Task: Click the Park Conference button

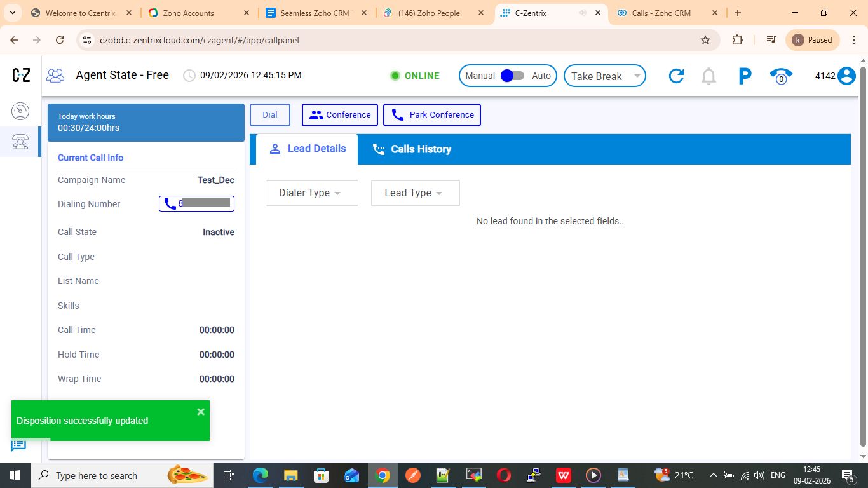Action: (432, 115)
